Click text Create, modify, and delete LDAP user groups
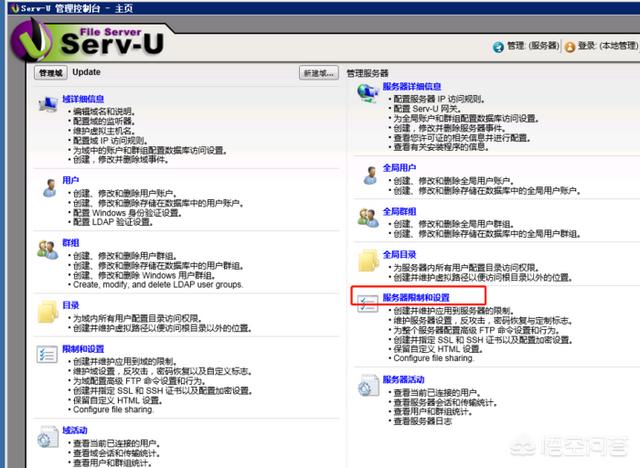The image size is (640, 468). [158, 285]
